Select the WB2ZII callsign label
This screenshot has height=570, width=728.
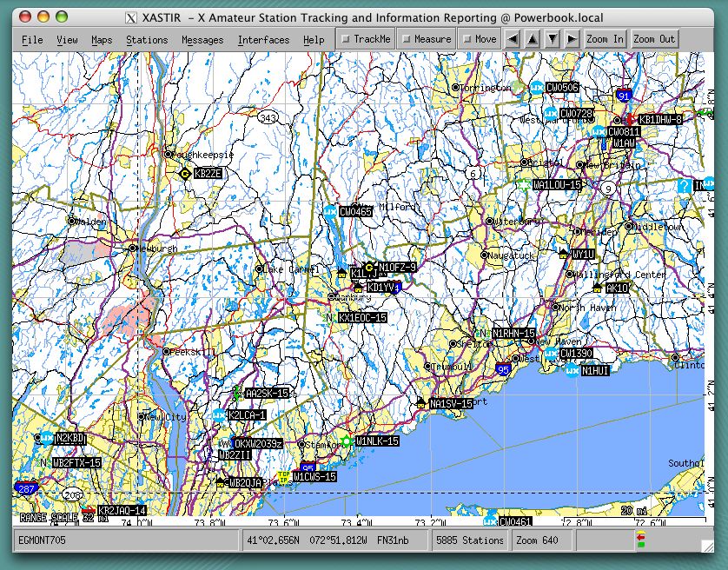235,455
